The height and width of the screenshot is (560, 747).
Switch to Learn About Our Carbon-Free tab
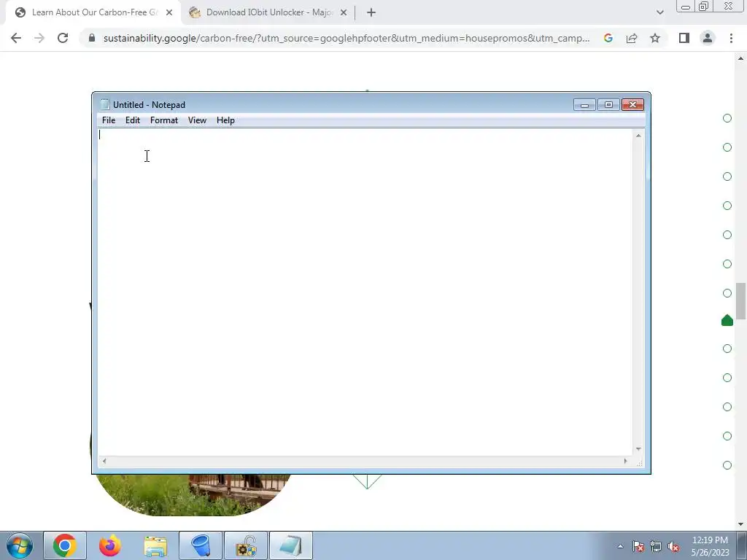(94, 12)
